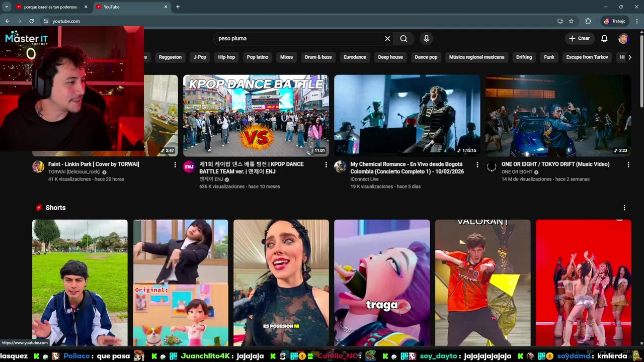Image resolution: width=644 pixels, height=362 pixels.
Task: Open the Short with dancers on red stage
Action: 583,283
